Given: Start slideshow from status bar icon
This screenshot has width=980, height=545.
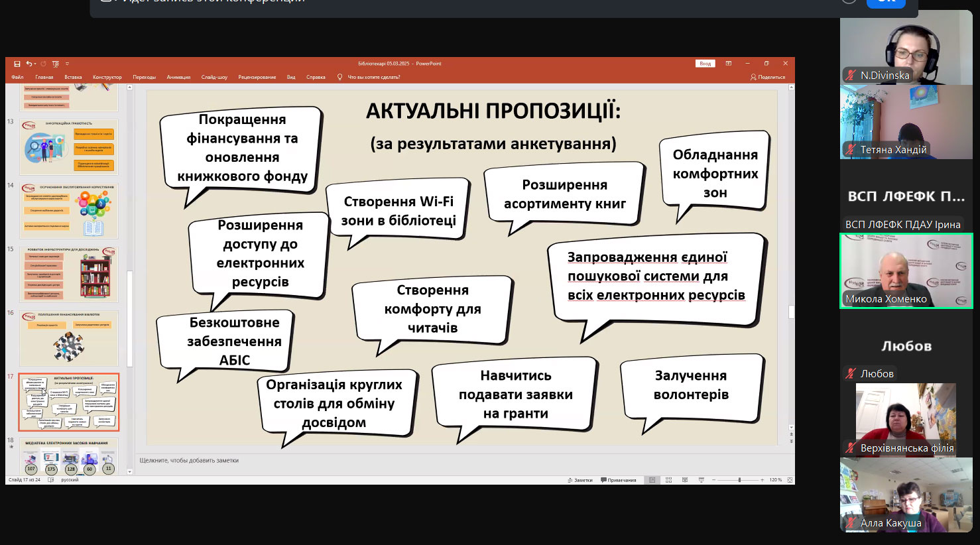Looking at the screenshot, I should tap(702, 480).
